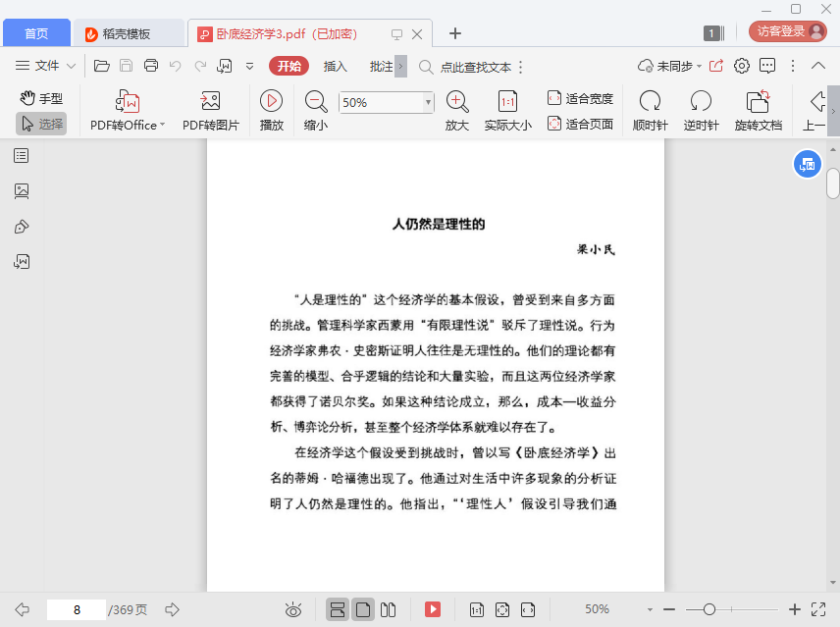Open more options vertical dots menu
The image size is (840, 627).
coord(793,66)
